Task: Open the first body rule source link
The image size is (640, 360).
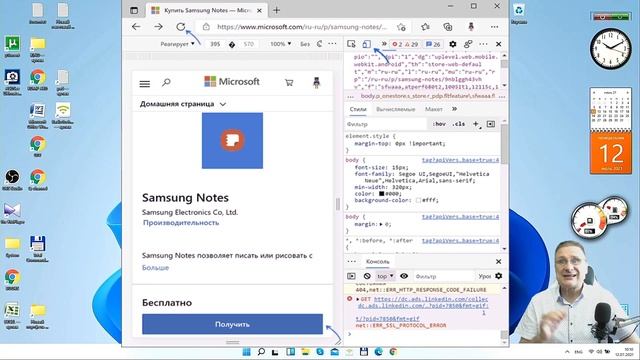Action: [460, 160]
